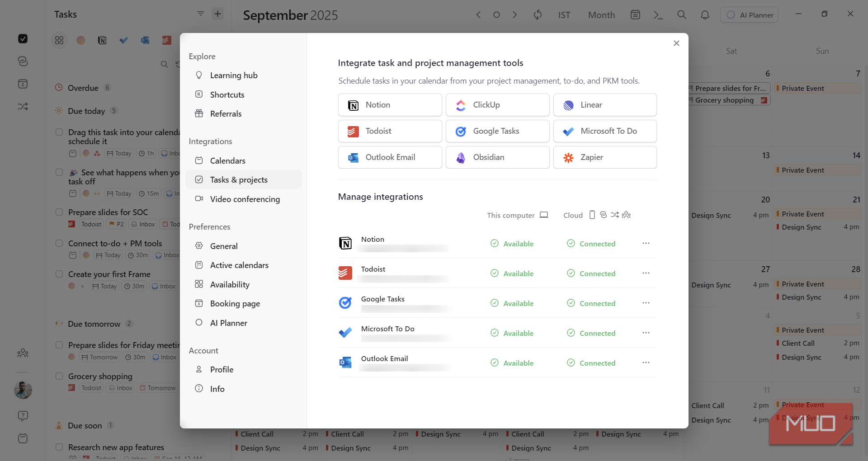This screenshot has height=461, width=868.
Task: Add the Linear integration
Action: coord(605,105)
